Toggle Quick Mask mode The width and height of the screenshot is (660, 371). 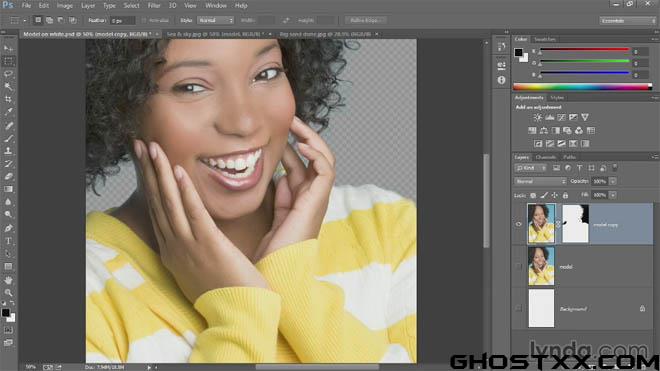(8, 330)
